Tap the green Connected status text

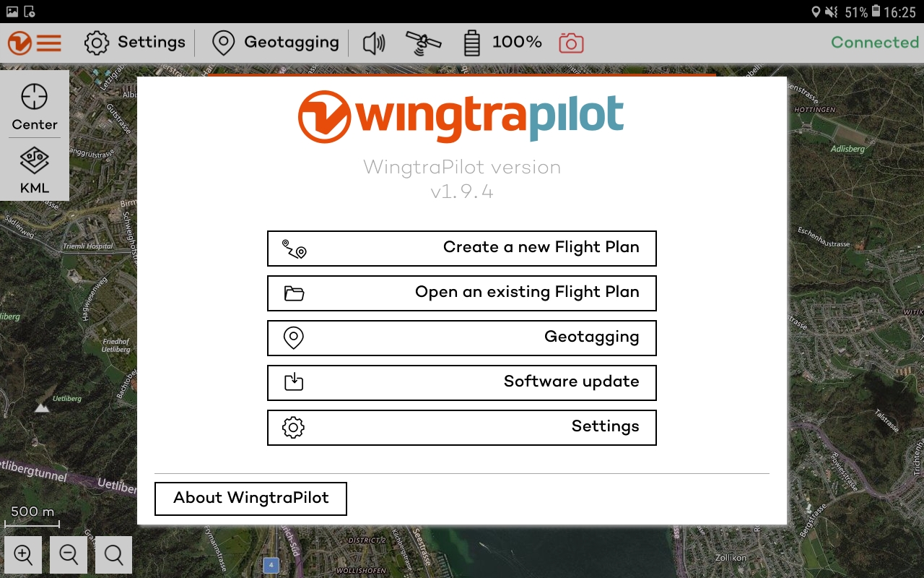[x=875, y=43]
